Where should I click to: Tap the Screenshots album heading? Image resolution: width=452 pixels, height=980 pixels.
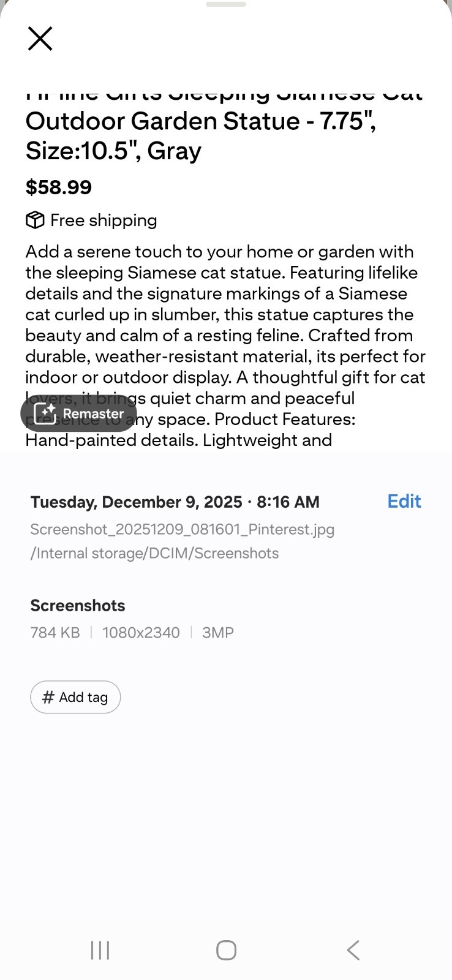coord(78,605)
